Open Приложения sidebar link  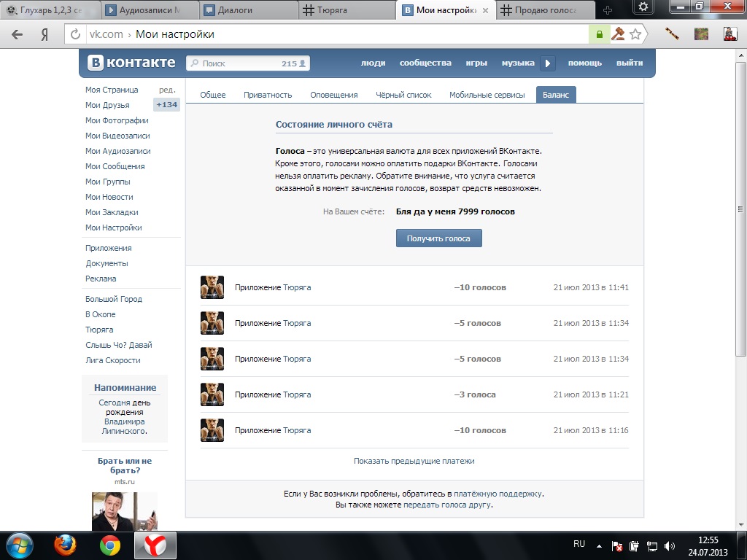(109, 248)
